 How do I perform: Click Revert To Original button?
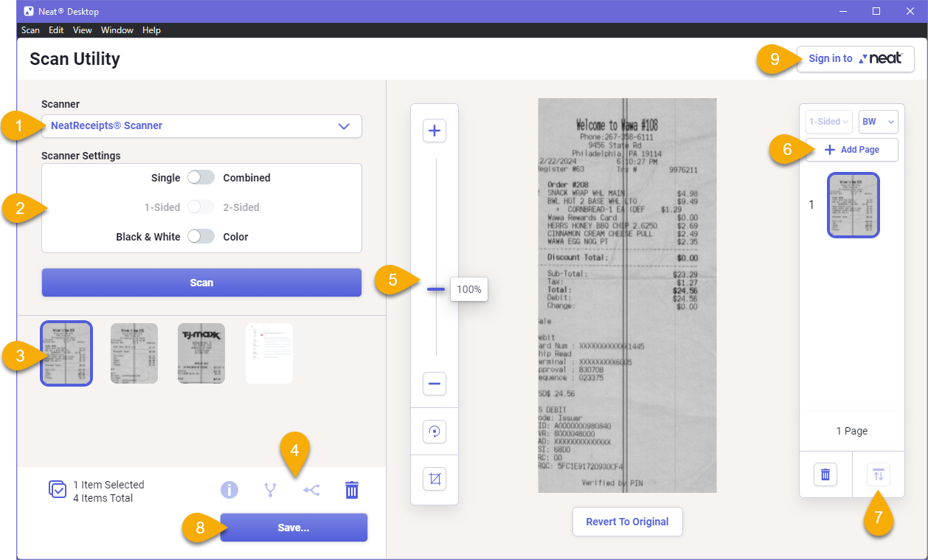[x=628, y=522]
